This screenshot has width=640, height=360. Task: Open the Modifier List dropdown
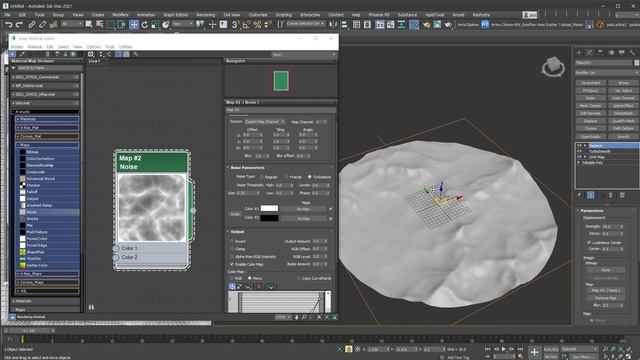[x=607, y=73]
